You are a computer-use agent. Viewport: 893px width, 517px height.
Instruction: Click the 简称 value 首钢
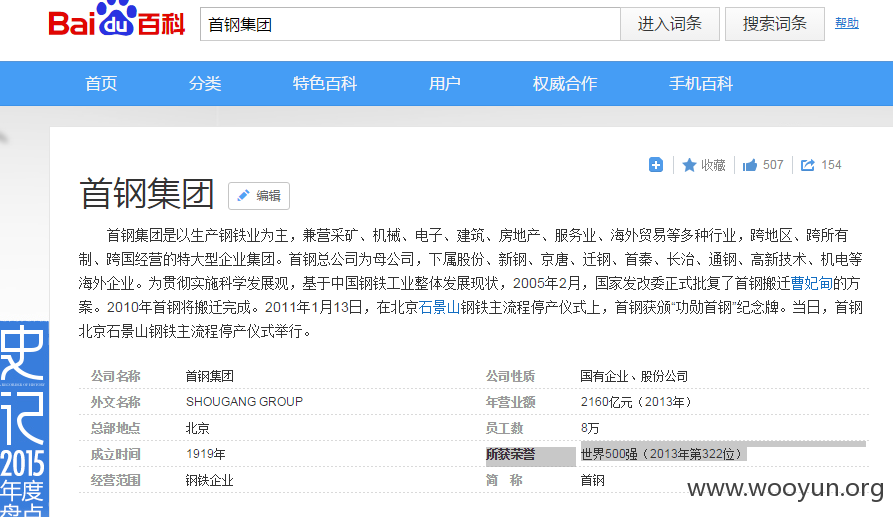pyautogui.click(x=592, y=481)
